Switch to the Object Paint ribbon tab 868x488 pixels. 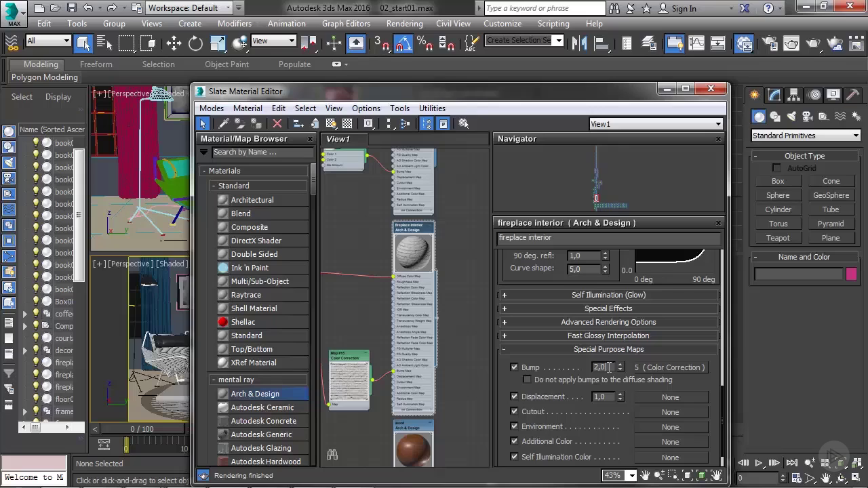pyautogui.click(x=226, y=64)
